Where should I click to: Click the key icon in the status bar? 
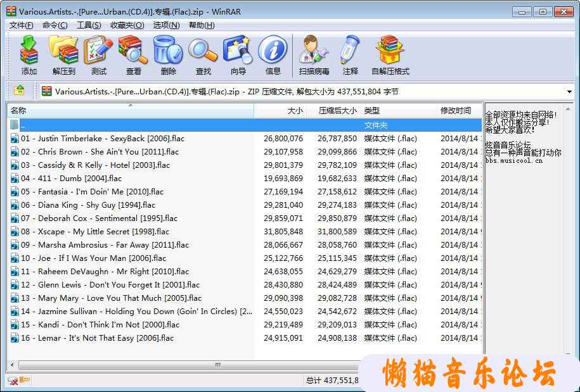(25, 379)
